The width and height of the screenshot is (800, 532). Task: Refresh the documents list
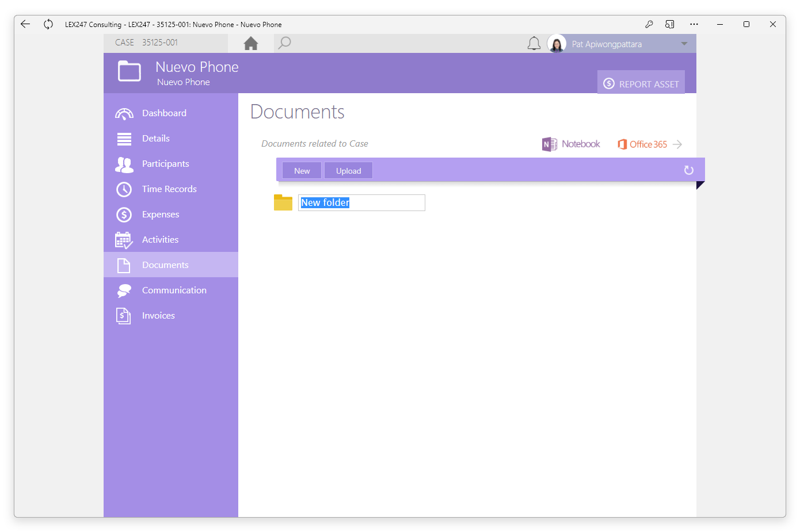pyautogui.click(x=688, y=170)
